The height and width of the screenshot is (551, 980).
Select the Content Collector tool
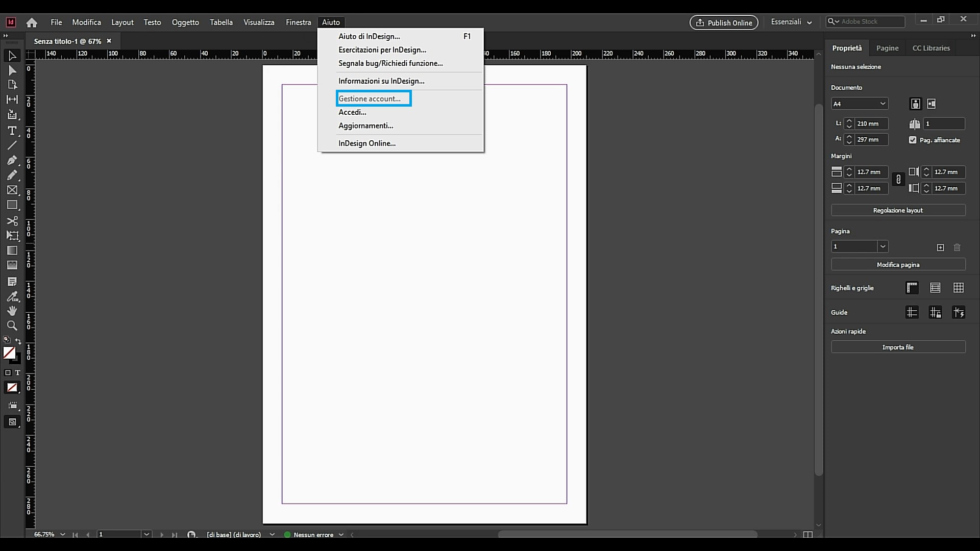click(12, 115)
